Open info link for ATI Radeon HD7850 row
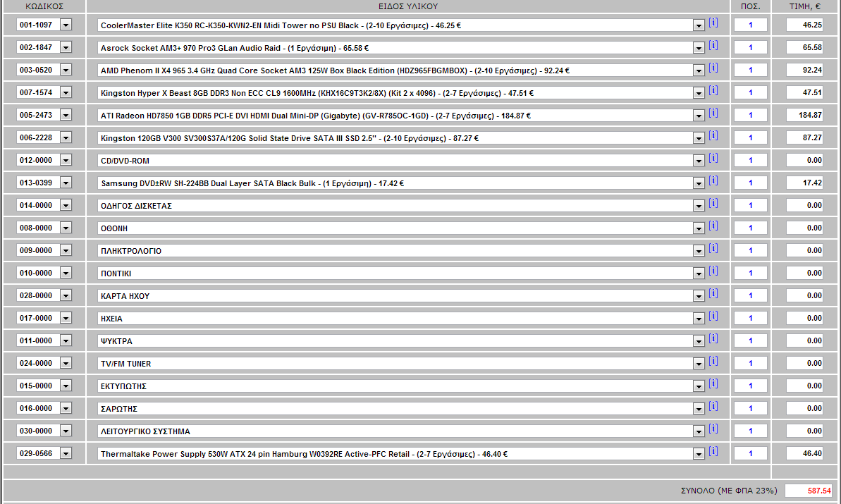Screen dimensions: 841x504 coord(713,113)
